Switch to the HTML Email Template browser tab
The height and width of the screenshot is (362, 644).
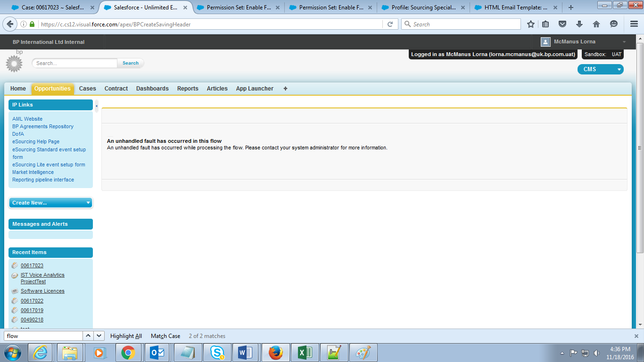tap(515, 8)
